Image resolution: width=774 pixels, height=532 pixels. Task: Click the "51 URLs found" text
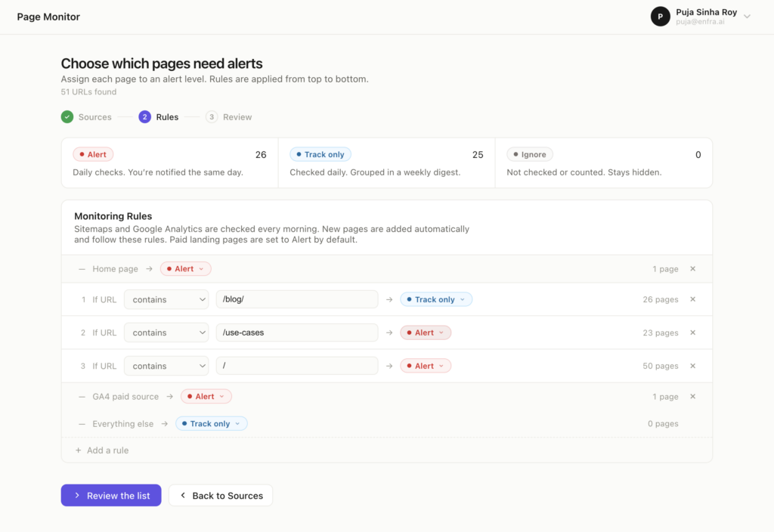[89, 91]
